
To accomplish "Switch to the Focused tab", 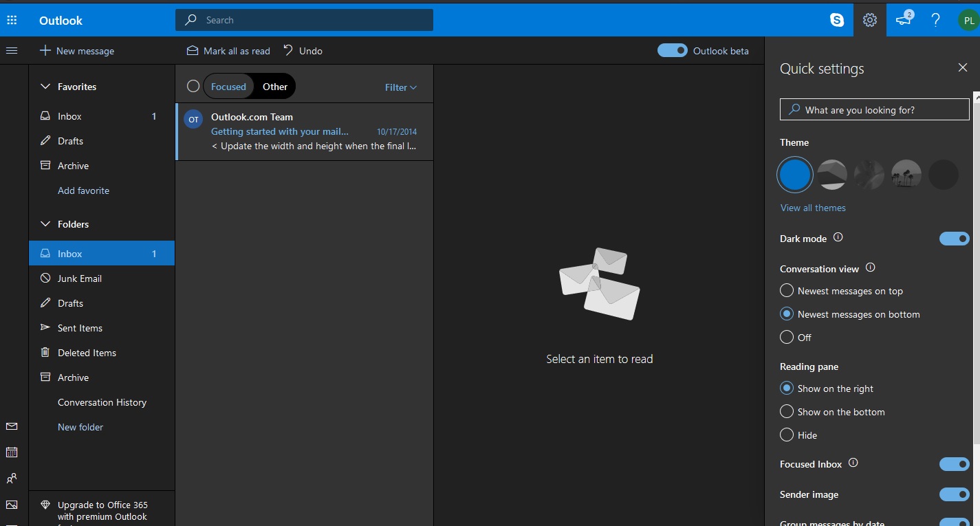I will (228, 87).
